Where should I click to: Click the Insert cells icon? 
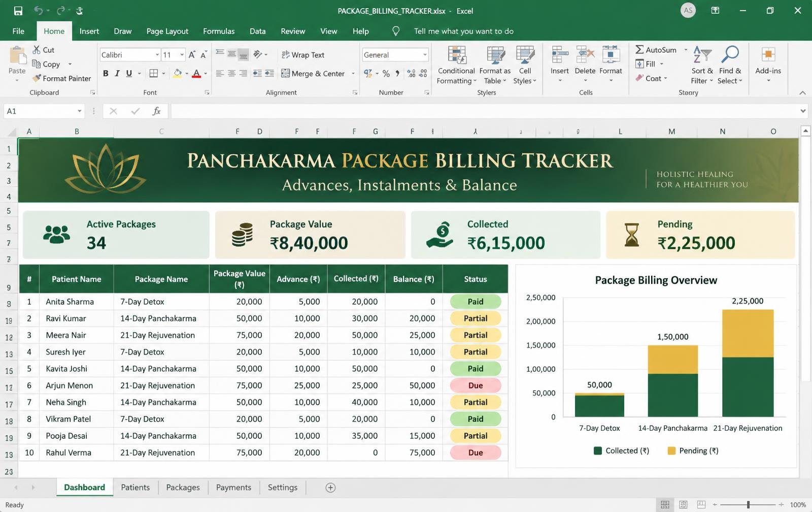(560, 55)
